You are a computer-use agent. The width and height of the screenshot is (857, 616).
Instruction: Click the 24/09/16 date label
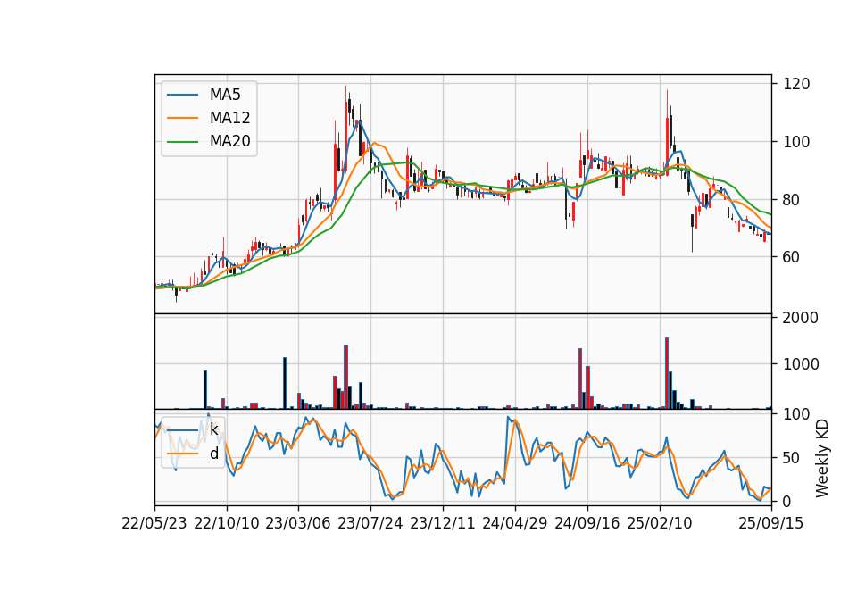(x=587, y=523)
